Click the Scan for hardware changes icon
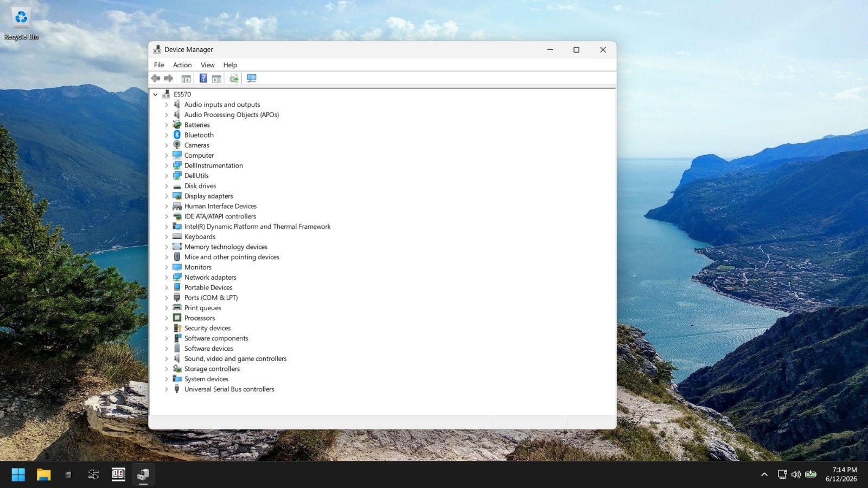The width and height of the screenshot is (868, 488). pos(252,79)
